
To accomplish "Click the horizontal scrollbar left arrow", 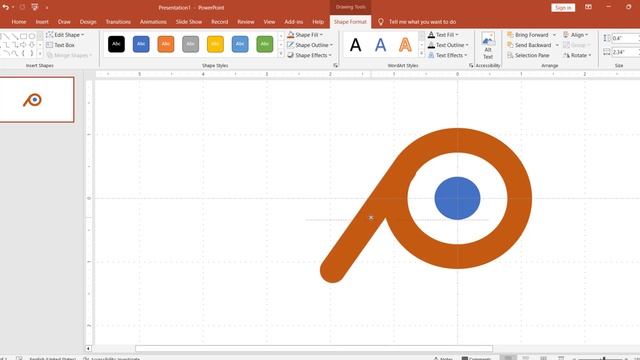I will [88, 349].
